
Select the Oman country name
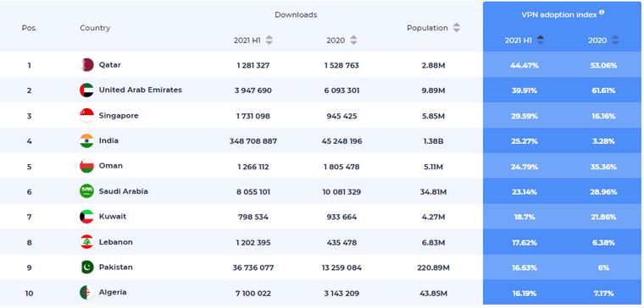111,166
